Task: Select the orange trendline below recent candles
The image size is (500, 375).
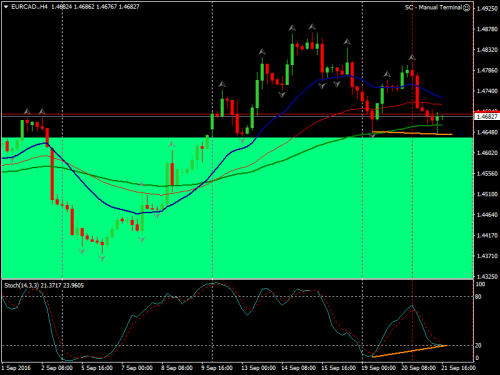Action: (x=412, y=133)
